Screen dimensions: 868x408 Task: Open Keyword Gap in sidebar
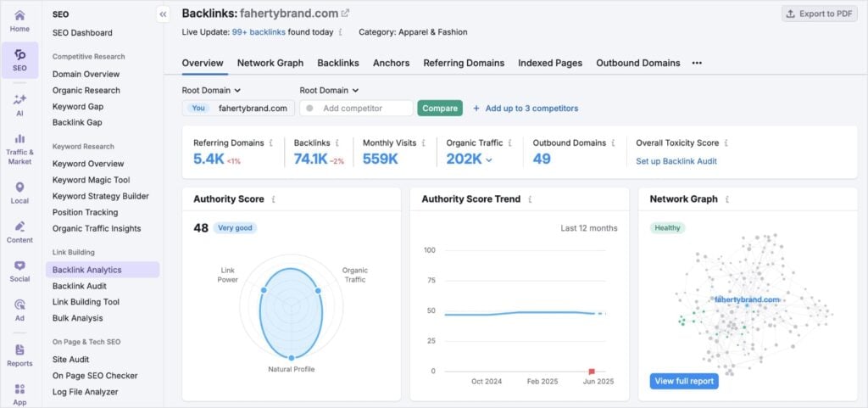[x=78, y=106]
